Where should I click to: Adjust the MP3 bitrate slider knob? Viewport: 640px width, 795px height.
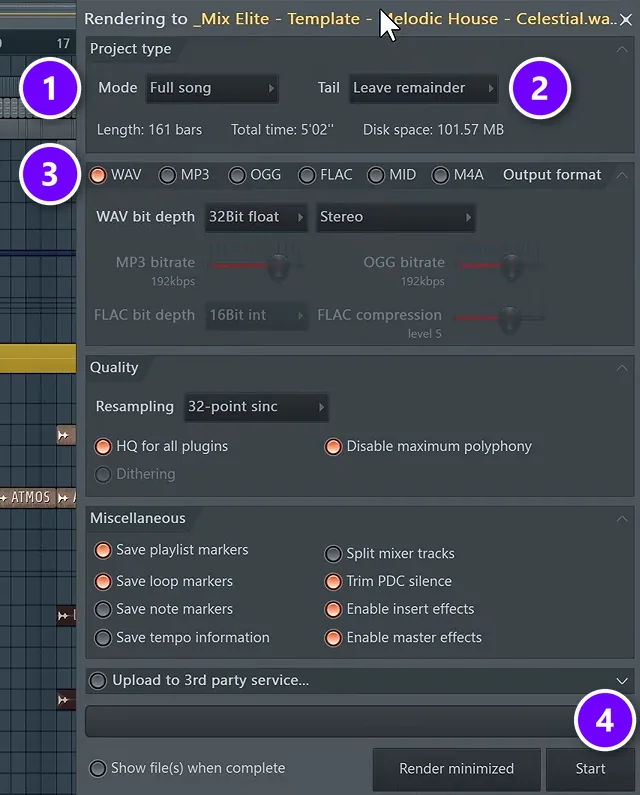(x=278, y=265)
